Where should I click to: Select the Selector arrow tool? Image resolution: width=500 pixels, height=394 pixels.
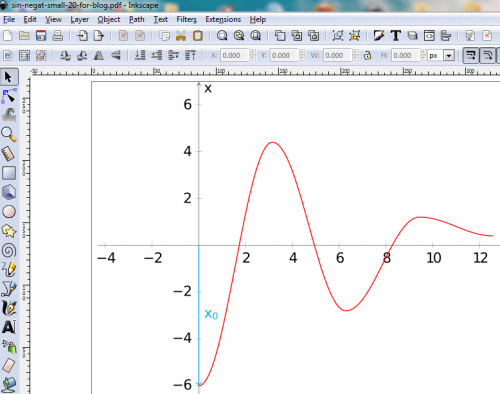click(9, 77)
